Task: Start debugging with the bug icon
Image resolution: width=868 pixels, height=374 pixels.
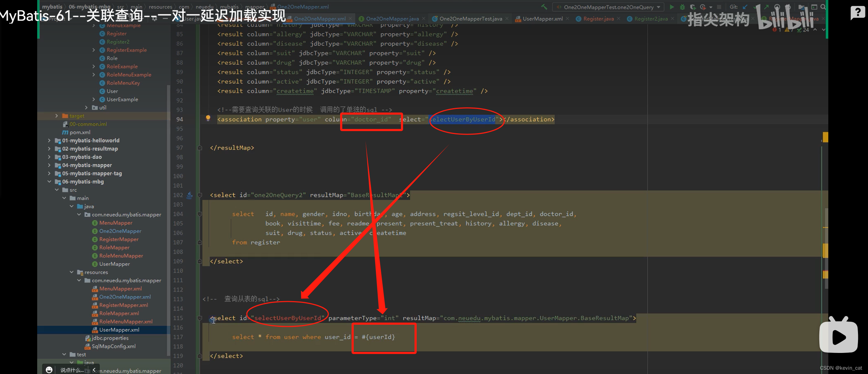Action: 682,7
